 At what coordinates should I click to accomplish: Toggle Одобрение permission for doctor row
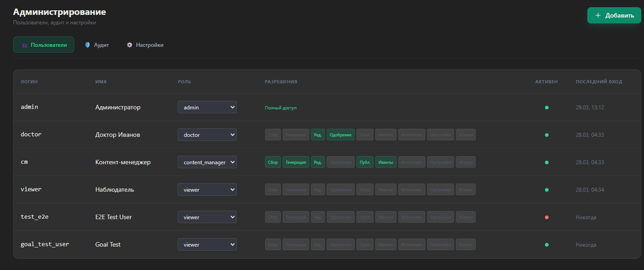point(340,135)
